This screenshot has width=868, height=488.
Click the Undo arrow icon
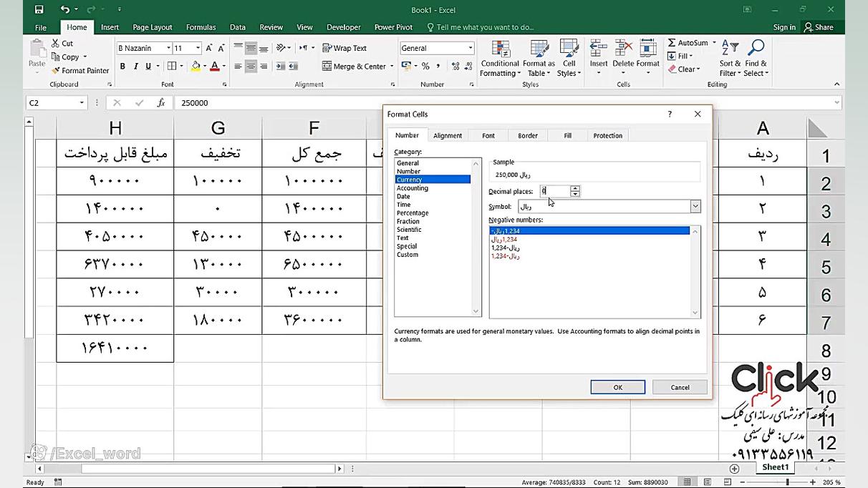click(65, 9)
